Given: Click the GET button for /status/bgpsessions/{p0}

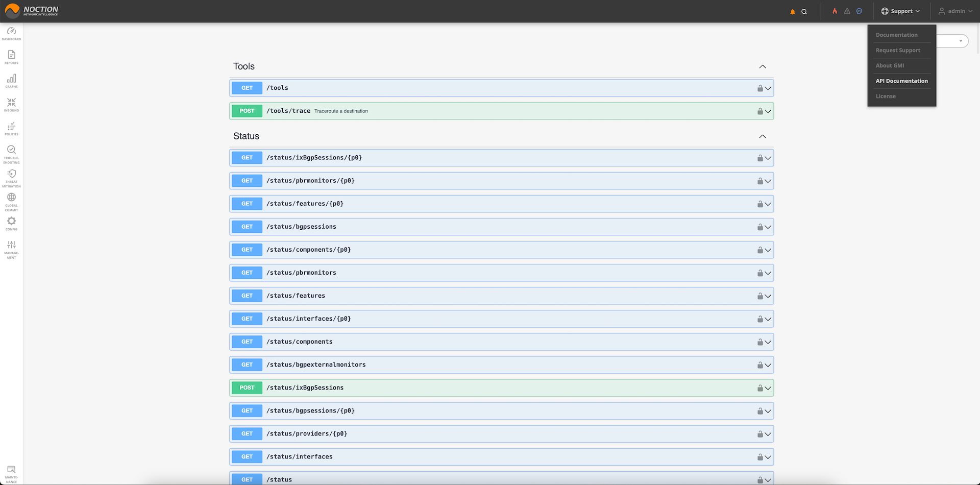Looking at the screenshot, I should click(x=247, y=410).
